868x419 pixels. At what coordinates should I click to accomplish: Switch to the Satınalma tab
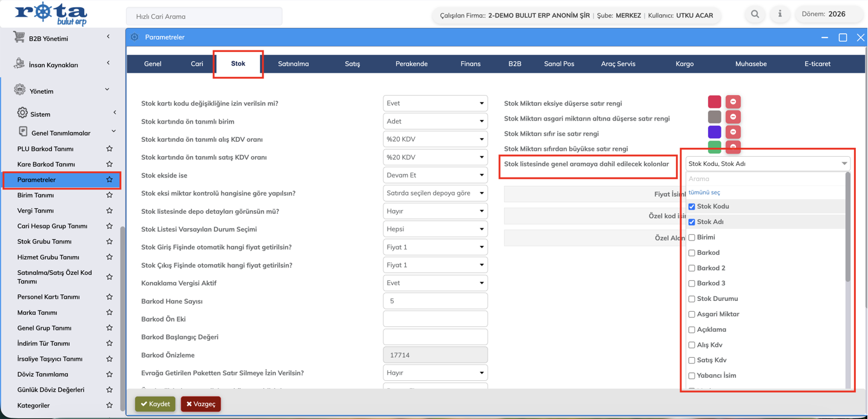(x=293, y=64)
